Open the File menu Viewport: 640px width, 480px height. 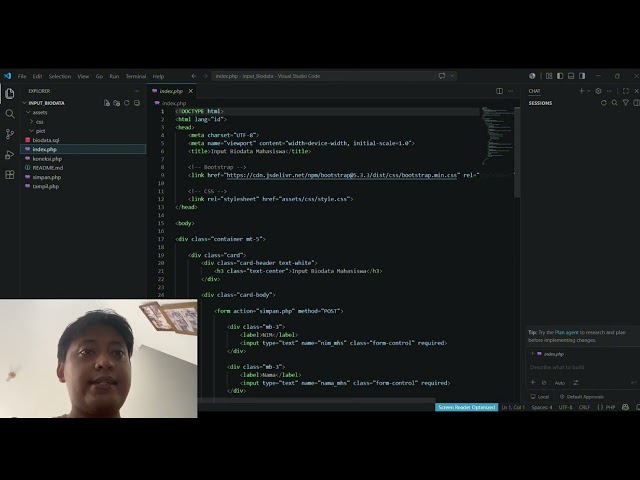22,76
